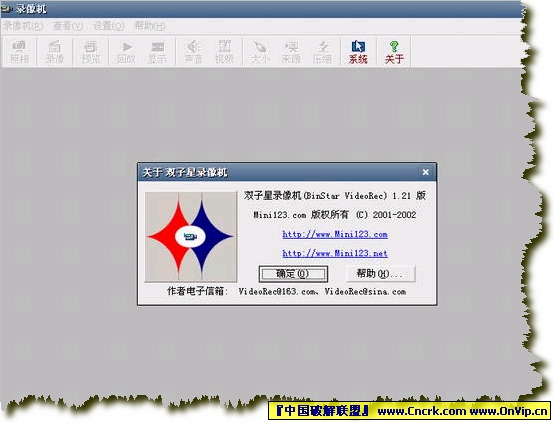Click the 作者电子信箱 label
The height and width of the screenshot is (423, 554).
(x=197, y=291)
